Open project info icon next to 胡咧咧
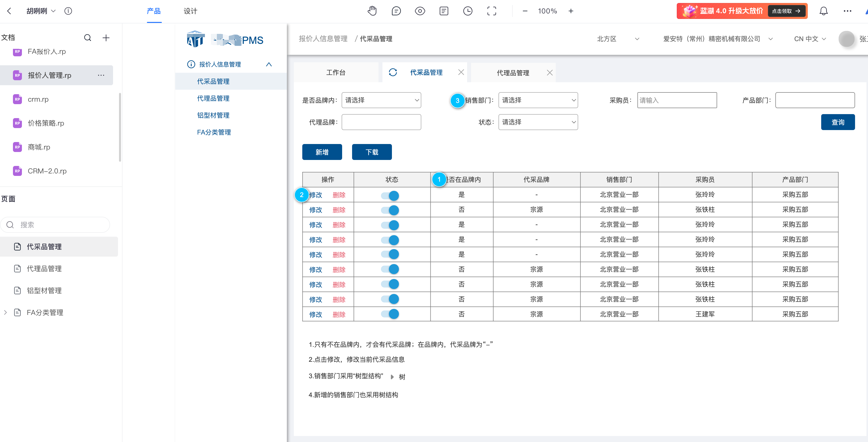 [x=68, y=11]
